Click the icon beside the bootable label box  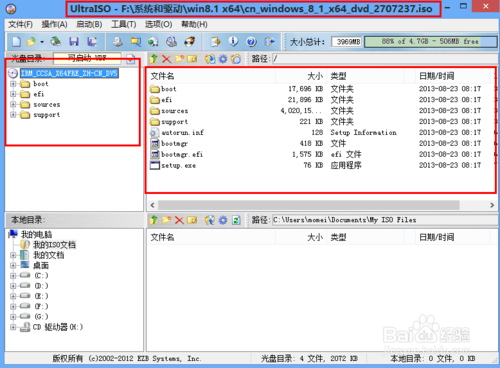point(131,59)
